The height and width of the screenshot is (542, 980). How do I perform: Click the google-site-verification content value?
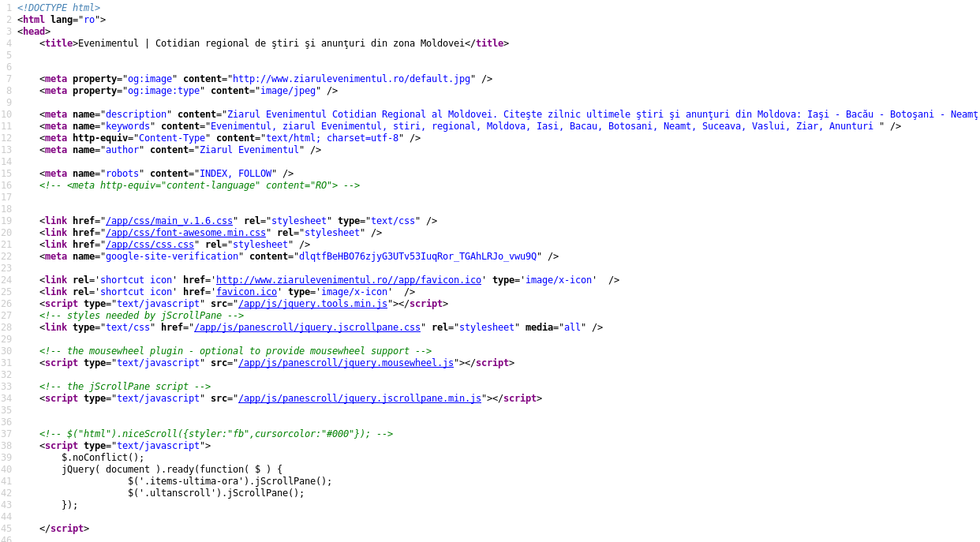coord(417,256)
